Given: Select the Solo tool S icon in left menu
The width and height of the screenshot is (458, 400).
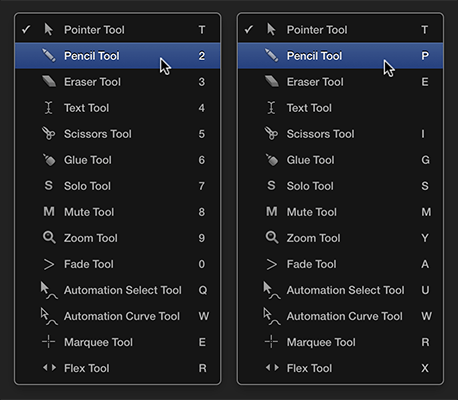Looking at the screenshot, I should 48,185.
